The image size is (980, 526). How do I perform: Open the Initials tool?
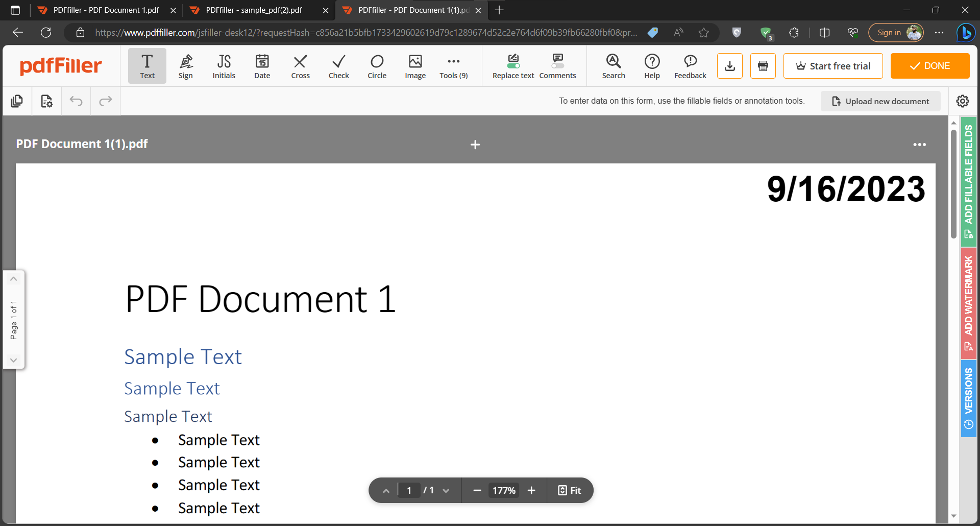point(224,65)
